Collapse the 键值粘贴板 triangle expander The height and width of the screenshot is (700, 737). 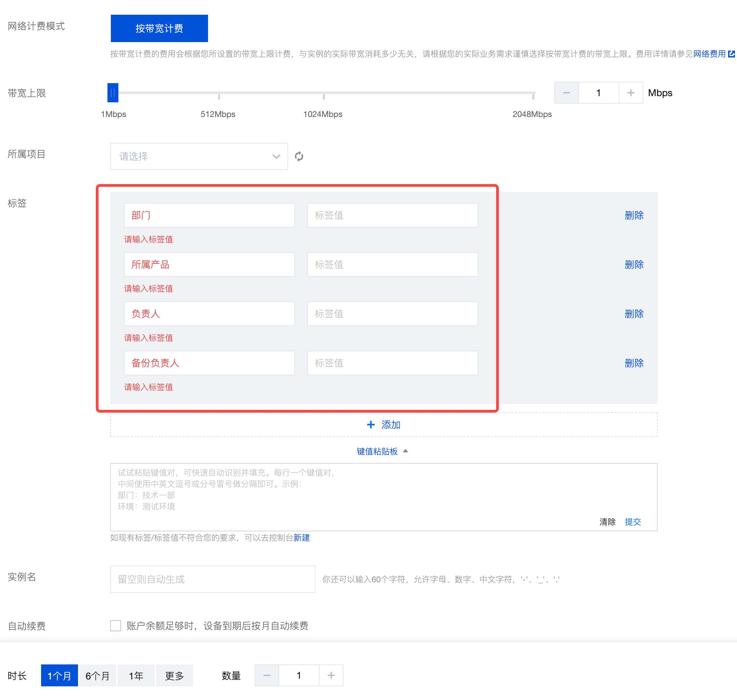pyautogui.click(x=405, y=451)
